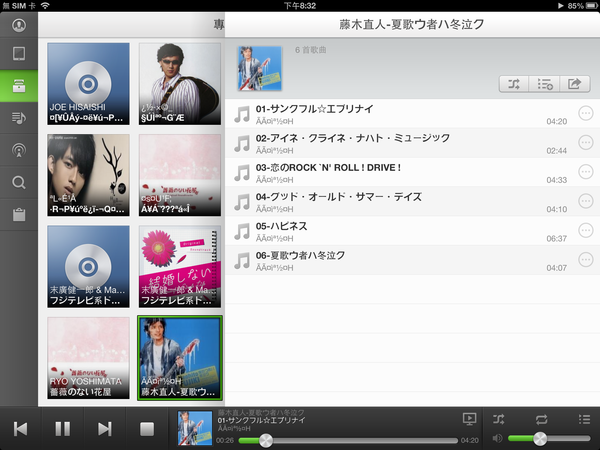The height and width of the screenshot is (450, 600).
Task: Toggle repeat mode in player bar
Action: pos(541,419)
